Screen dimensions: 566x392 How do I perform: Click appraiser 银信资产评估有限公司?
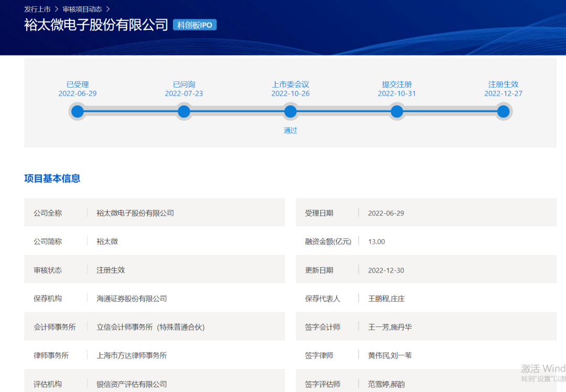[x=132, y=384]
